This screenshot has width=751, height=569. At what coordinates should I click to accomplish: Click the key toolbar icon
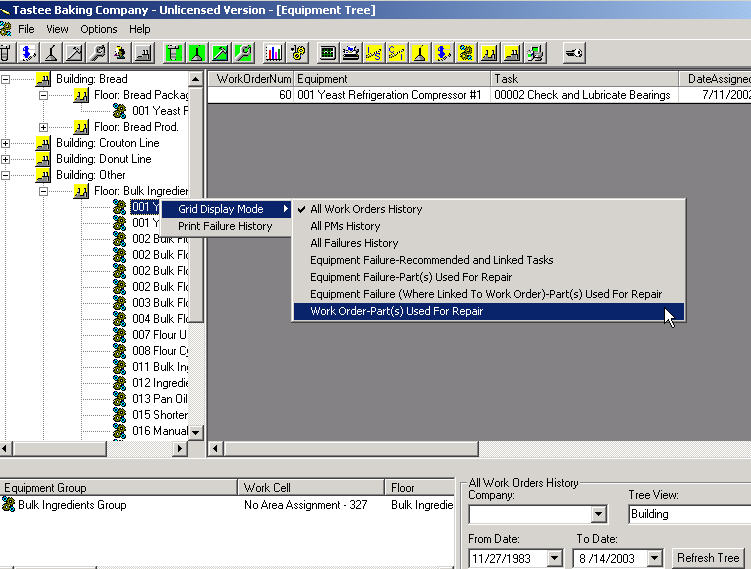(x=573, y=53)
